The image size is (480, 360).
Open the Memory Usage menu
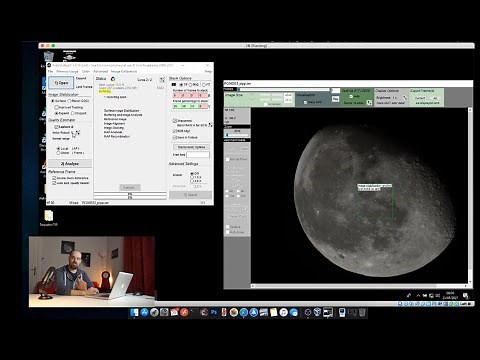coord(67,71)
